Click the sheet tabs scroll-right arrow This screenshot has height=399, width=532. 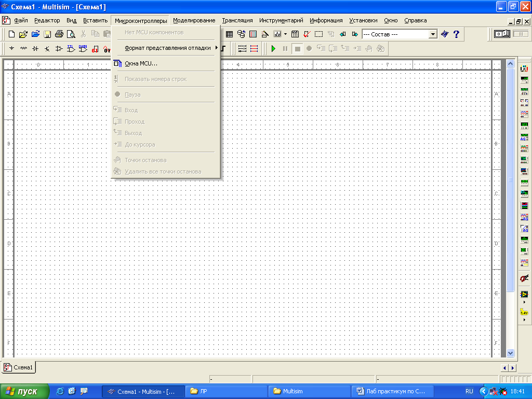[512, 368]
